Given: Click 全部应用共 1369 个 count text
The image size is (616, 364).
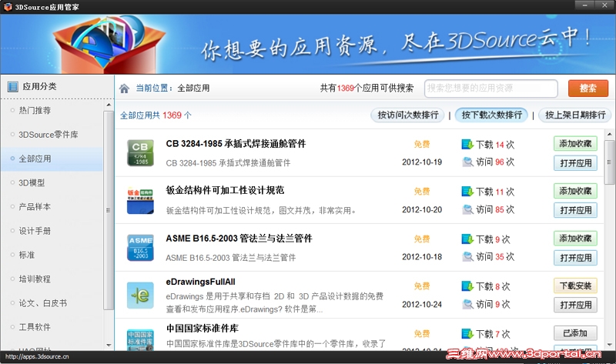Looking at the screenshot, I should pos(156,115).
